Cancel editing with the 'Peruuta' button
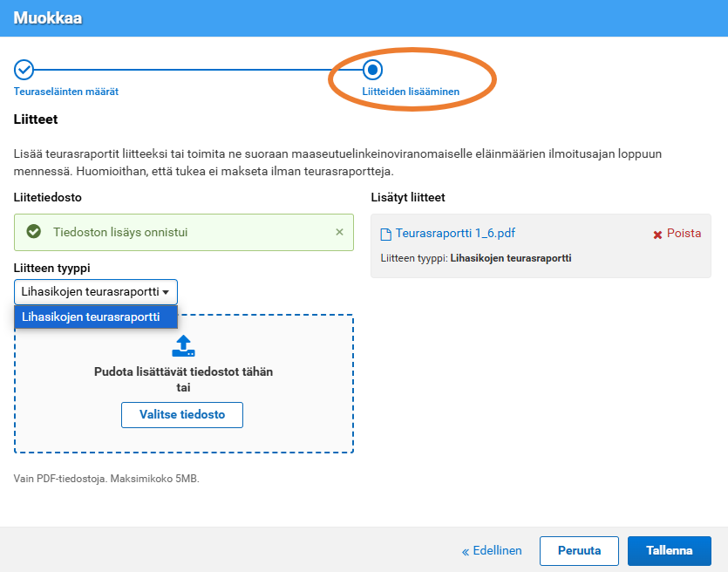 point(579,550)
